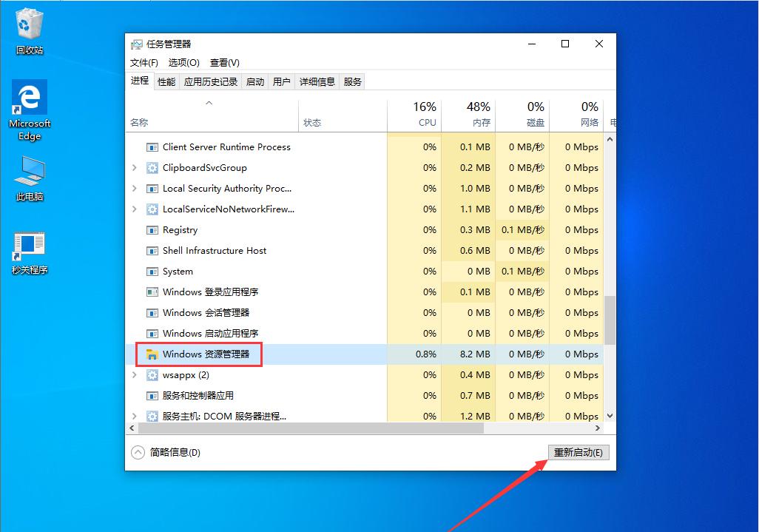This screenshot has width=759, height=532.
Task: Switch to the 用户 tab
Action: [x=282, y=82]
